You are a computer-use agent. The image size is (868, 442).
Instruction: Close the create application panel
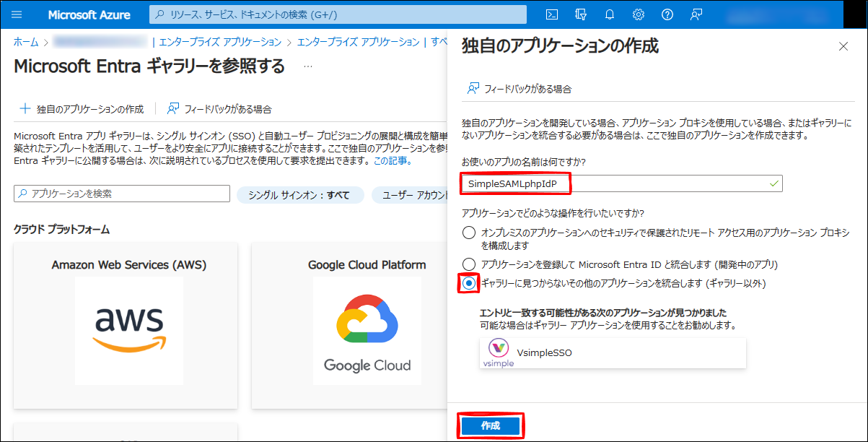843,46
